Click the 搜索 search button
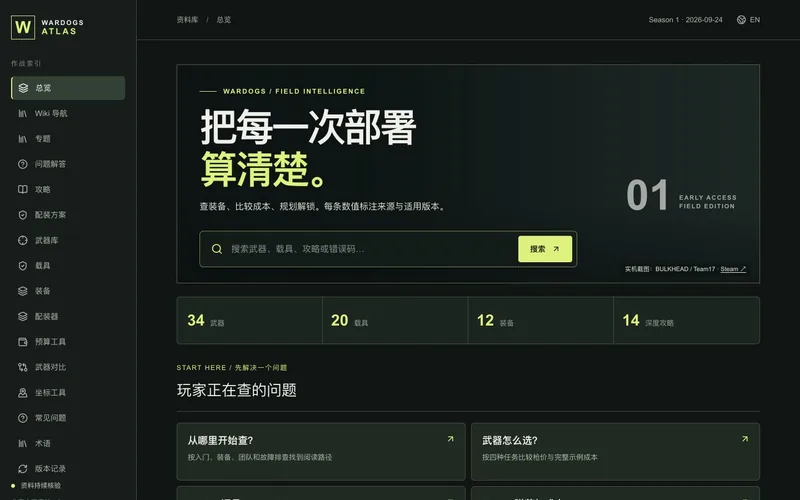The image size is (800, 500). point(545,249)
